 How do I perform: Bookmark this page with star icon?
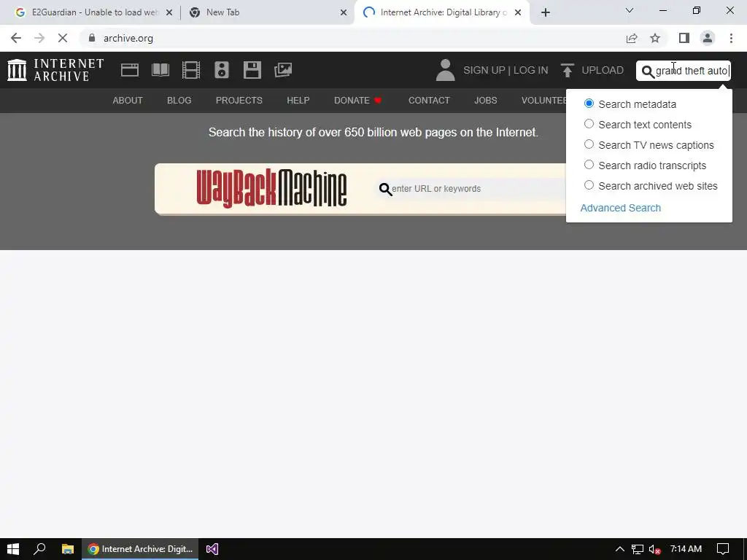[x=655, y=38]
